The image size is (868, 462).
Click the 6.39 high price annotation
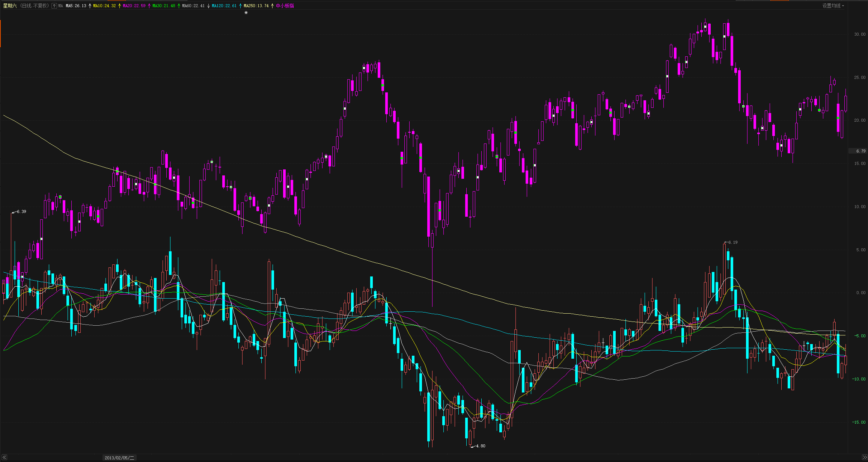22,211
